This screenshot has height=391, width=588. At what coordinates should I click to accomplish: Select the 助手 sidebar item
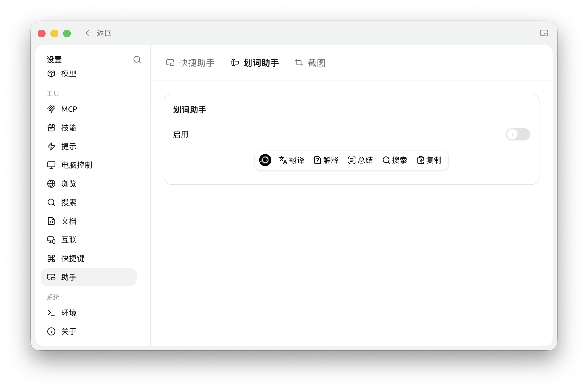pos(89,277)
